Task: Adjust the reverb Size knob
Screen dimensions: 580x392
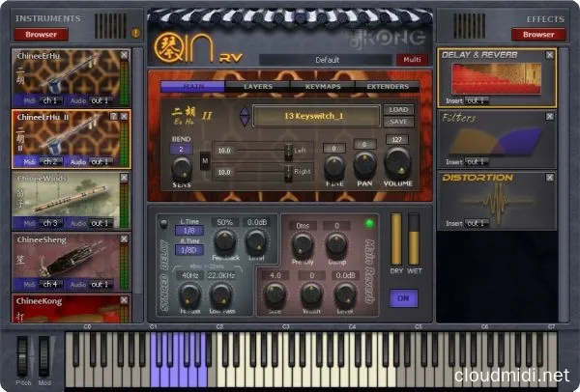Action: pyautogui.click(x=275, y=294)
